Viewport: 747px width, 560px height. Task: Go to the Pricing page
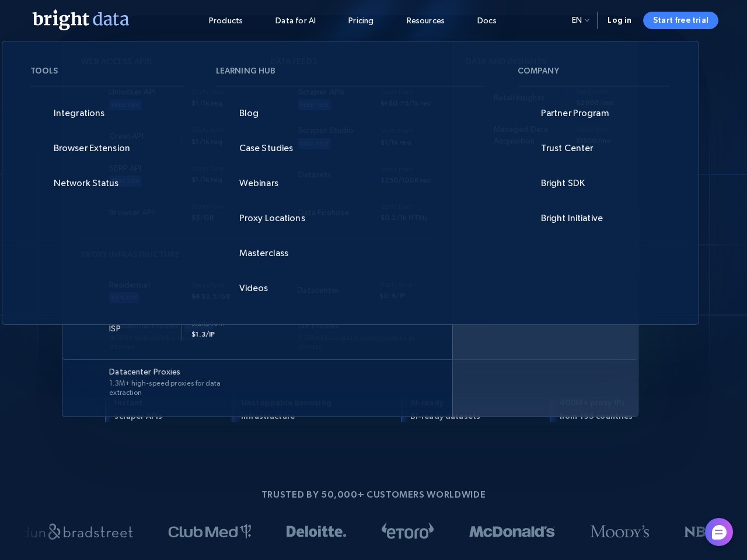361,20
